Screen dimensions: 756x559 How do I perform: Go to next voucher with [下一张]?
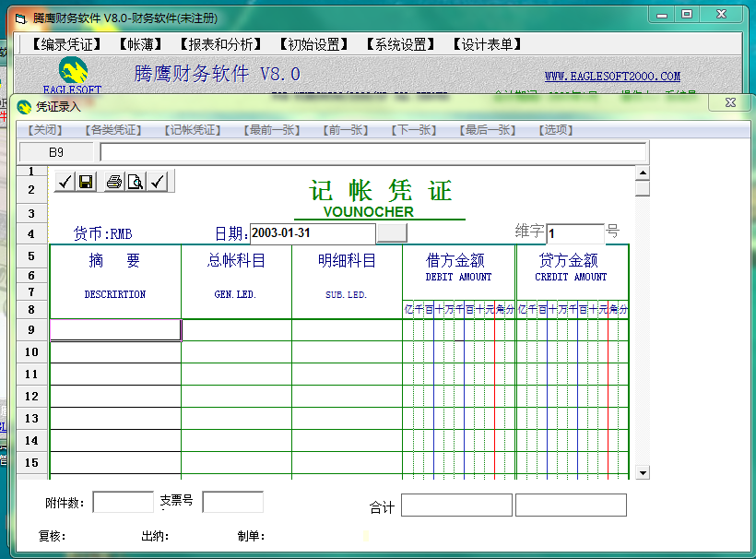414,130
